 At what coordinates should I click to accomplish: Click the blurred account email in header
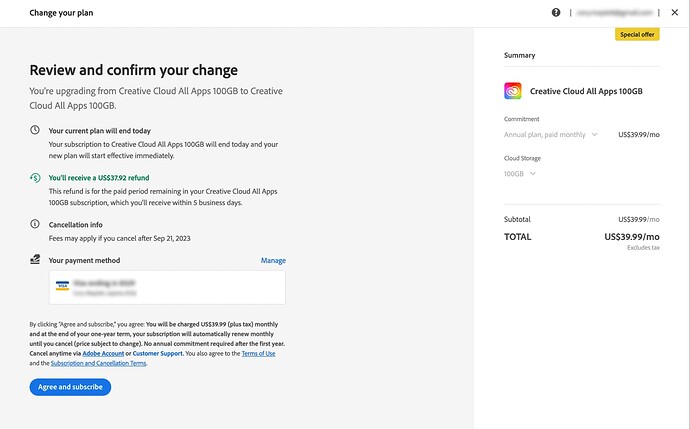[x=614, y=13]
